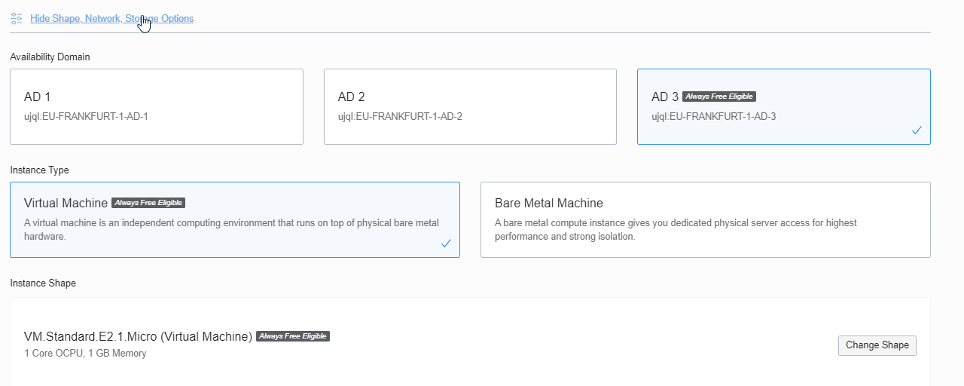Select the AD 1 availability domain card

(157, 106)
